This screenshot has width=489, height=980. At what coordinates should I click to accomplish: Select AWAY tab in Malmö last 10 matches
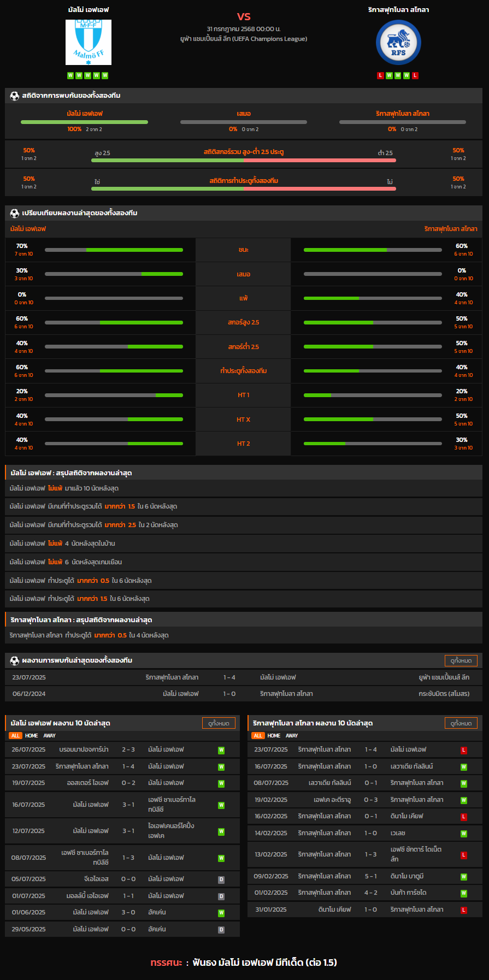[x=50, y=736]
